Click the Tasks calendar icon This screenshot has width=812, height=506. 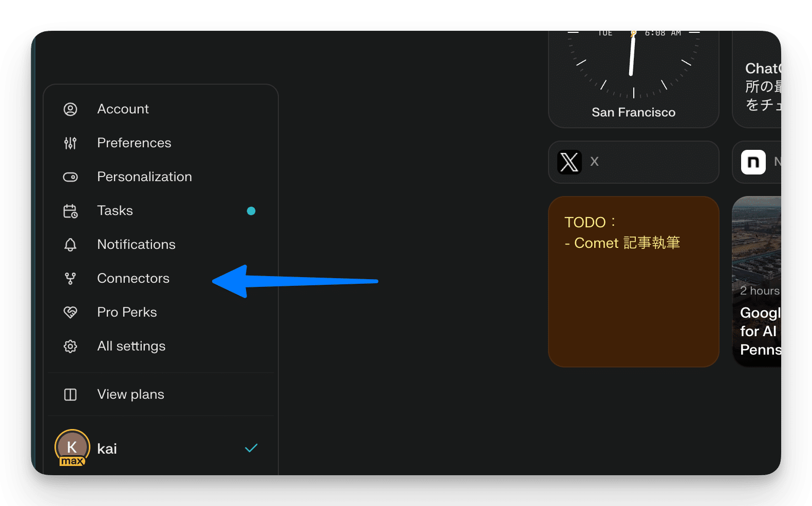pyautogui.click(x=70, y=211)
